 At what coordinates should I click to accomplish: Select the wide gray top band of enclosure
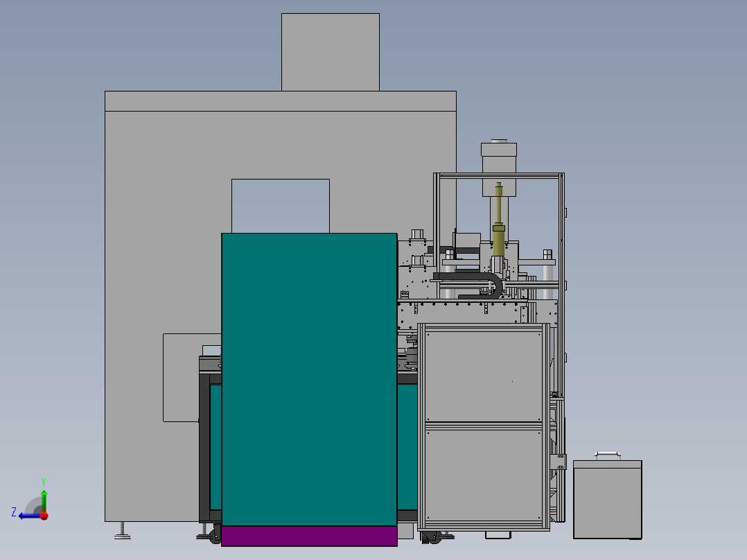coord(281,101)
